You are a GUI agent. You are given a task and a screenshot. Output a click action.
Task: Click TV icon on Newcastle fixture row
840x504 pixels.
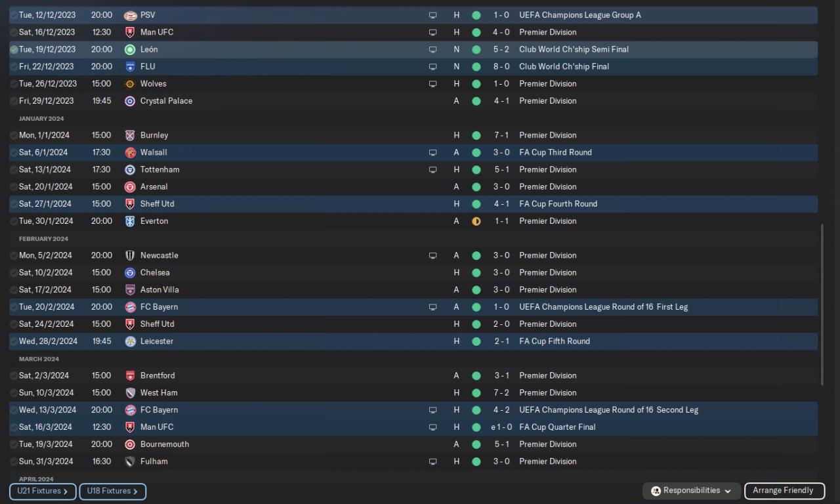(x=432, y=256)
